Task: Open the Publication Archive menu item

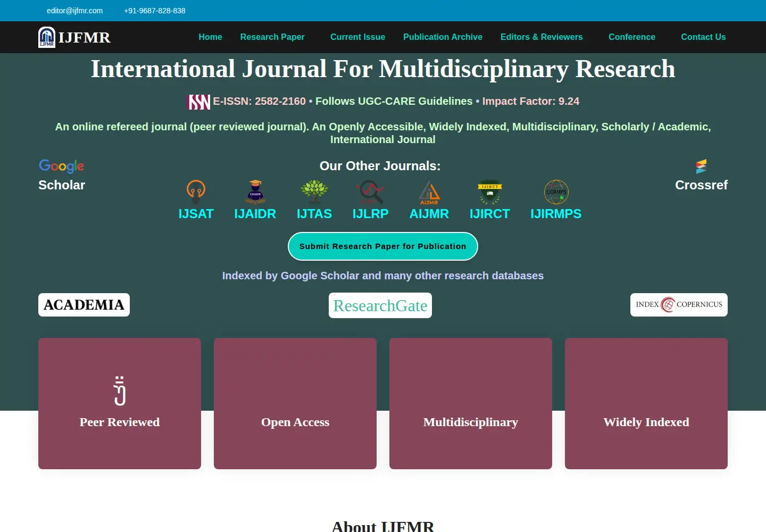Action: pyautogui.click(x=443, y=37)
